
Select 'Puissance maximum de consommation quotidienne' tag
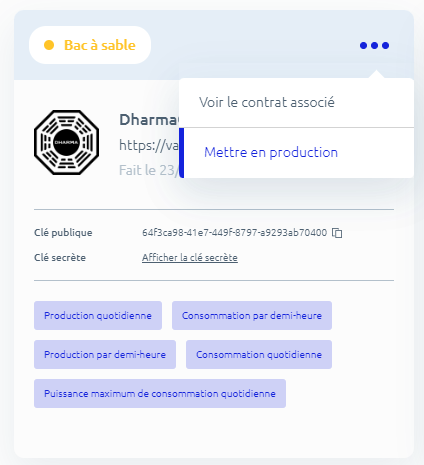point(160,393)
